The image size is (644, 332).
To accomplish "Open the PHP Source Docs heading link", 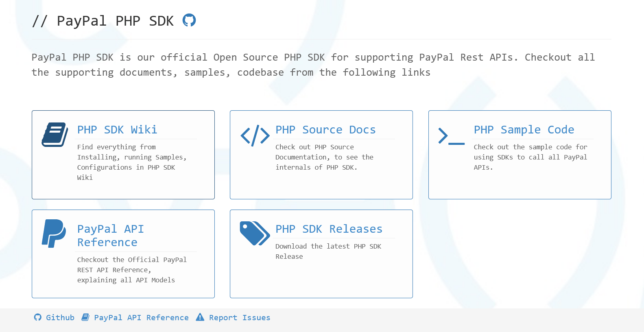I will (325, 130).
